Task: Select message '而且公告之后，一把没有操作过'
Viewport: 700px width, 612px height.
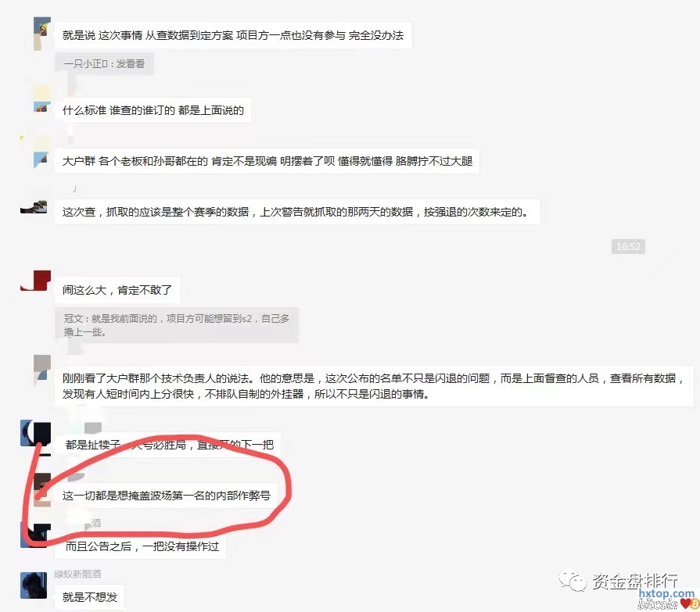Action: click(x=141, y=546)
